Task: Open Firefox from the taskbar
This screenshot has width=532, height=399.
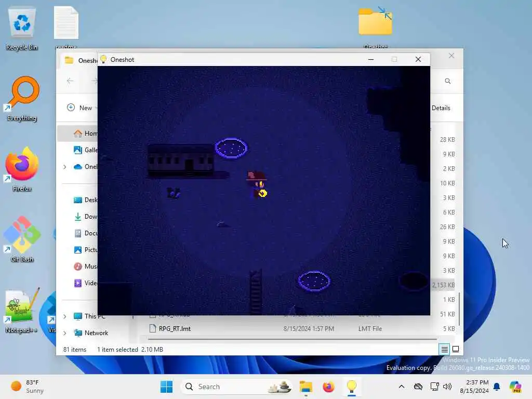Action: pyautogui.click(x=328, y=387)
